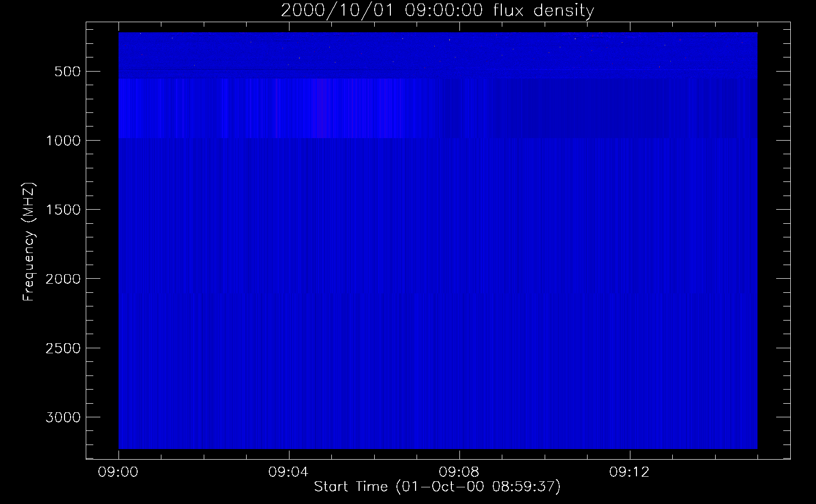Click the plot title "2000/10/01 09:00:00 flux density"
This screenshot has height=504, width=816.
click(437, 11)
